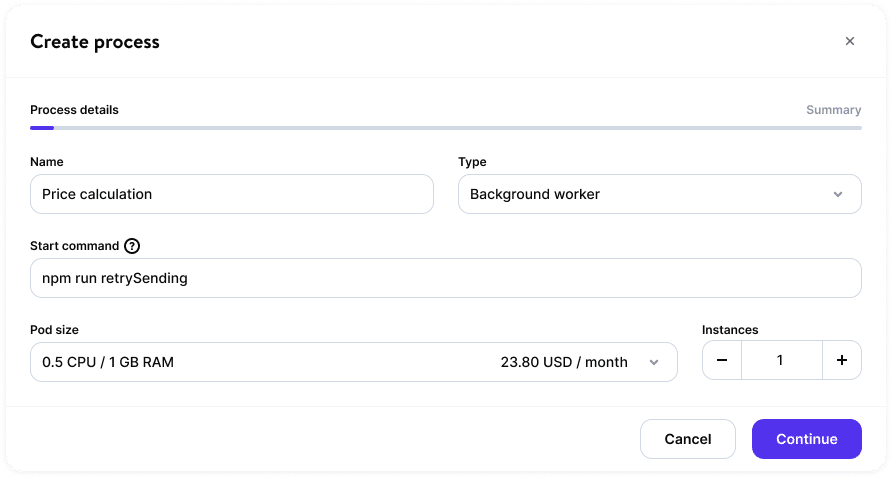
Task: Decrease instances with the minus button
Action: (x=722, y=361)
